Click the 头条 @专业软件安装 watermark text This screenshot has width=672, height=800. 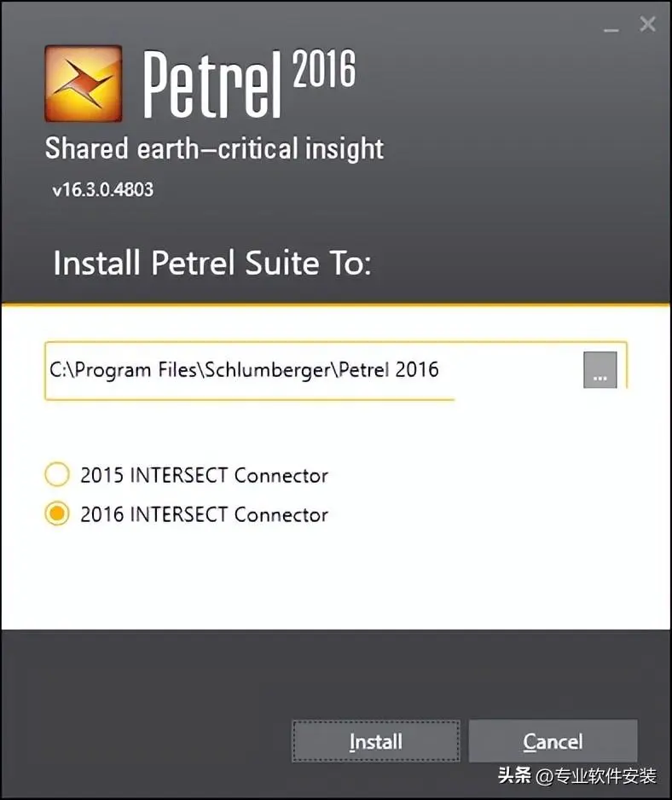point(577,776)
